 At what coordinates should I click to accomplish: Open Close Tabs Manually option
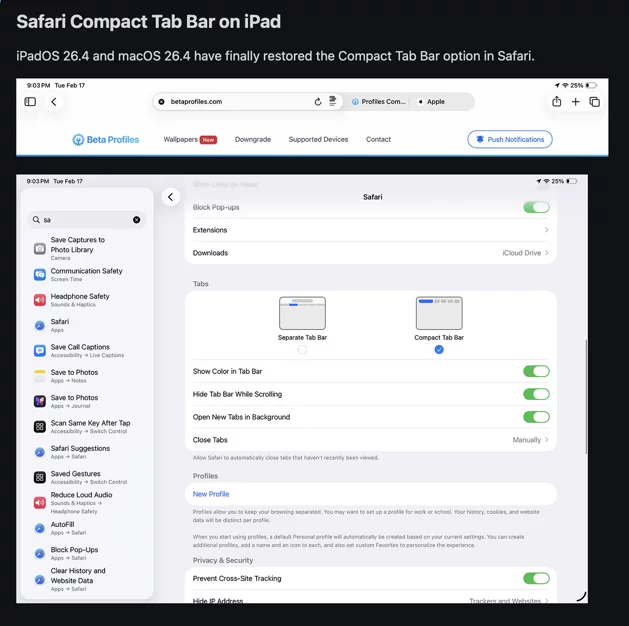(371, 440)
